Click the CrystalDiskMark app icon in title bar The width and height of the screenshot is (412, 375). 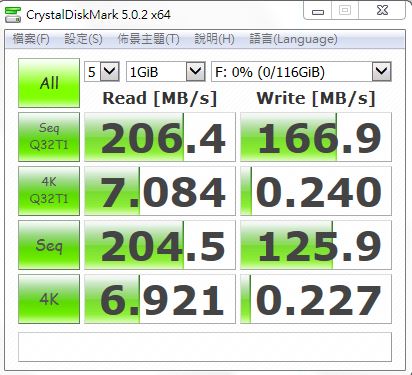tap(13, 15)
